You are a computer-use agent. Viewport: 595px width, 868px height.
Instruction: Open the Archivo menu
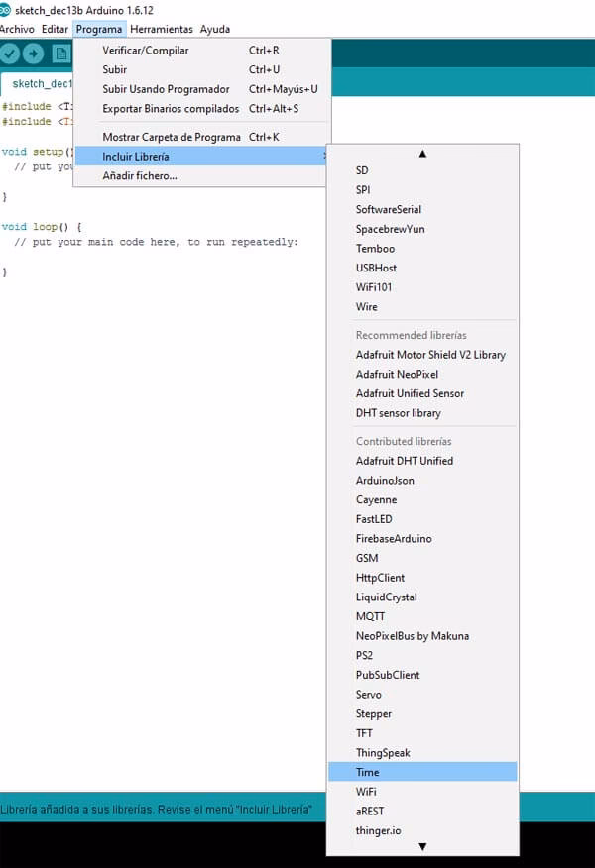pos(17,29)
